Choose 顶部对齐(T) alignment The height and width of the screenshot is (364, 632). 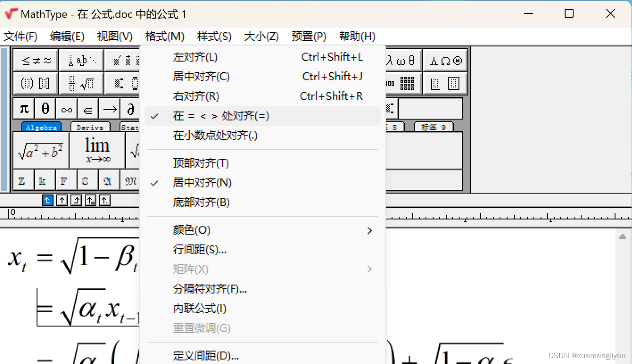[263, 163]
